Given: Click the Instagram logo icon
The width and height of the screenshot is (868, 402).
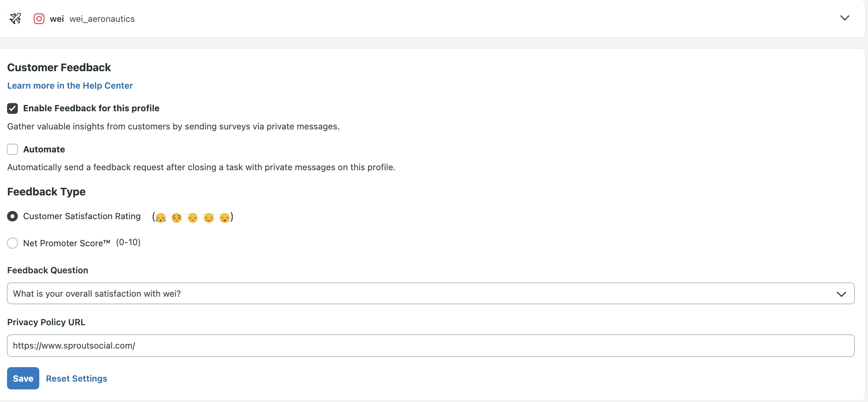Looking at the screenshot, I should point(39,19).
